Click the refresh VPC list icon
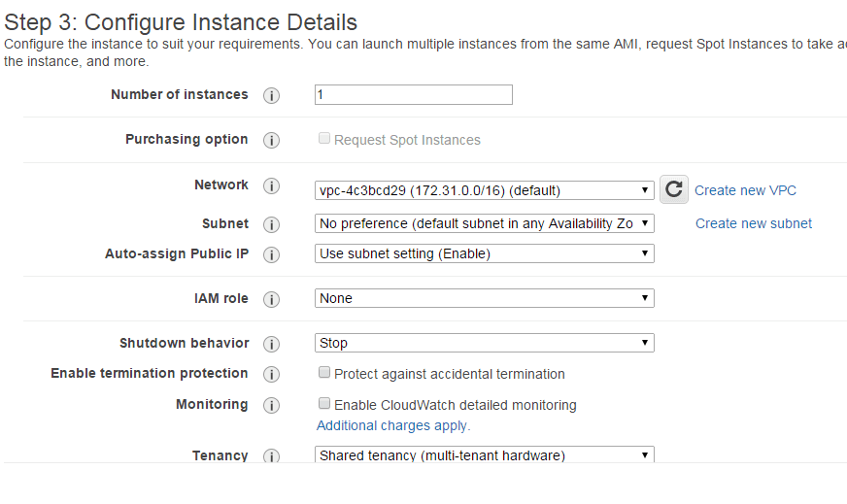 (x=674, y=189)
